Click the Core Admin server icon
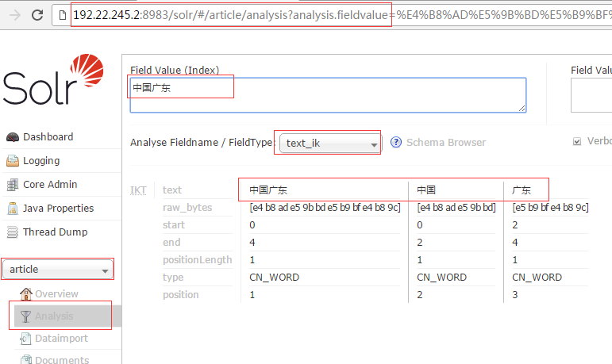Image resolution: width=612 pixels, height=364 pixels. [13, 185]
